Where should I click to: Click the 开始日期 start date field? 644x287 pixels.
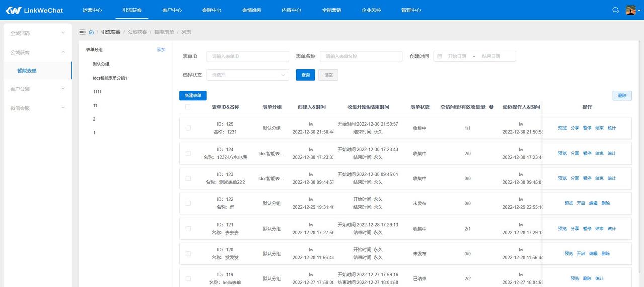click(457, 56)
